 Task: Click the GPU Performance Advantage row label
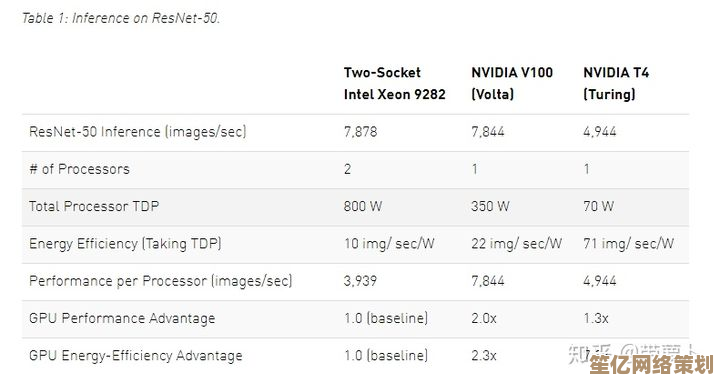click(x=122, y=318)
